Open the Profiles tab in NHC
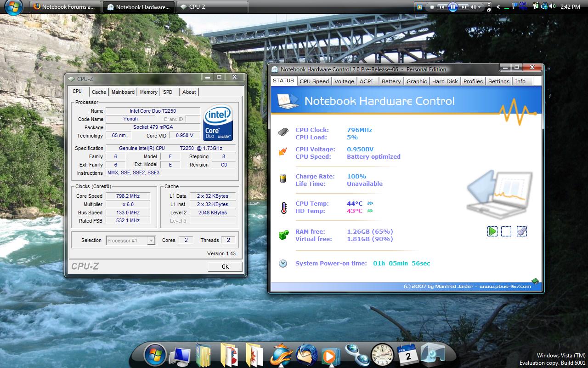This screenshot has height=368, width=588. pos(473,81)
